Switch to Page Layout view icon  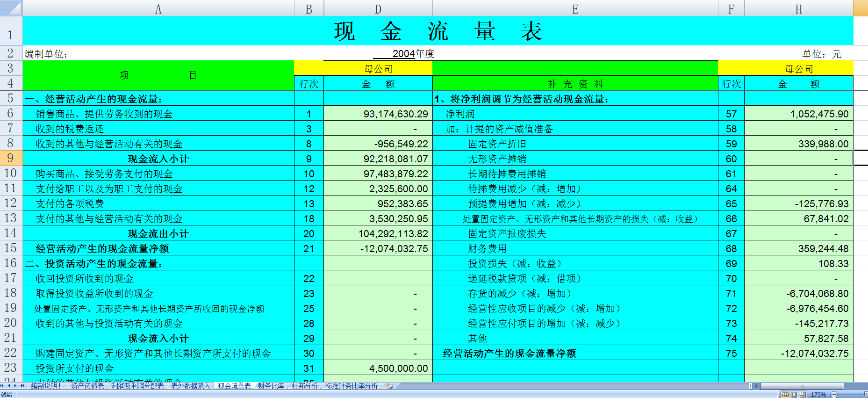tap(794, 395)
